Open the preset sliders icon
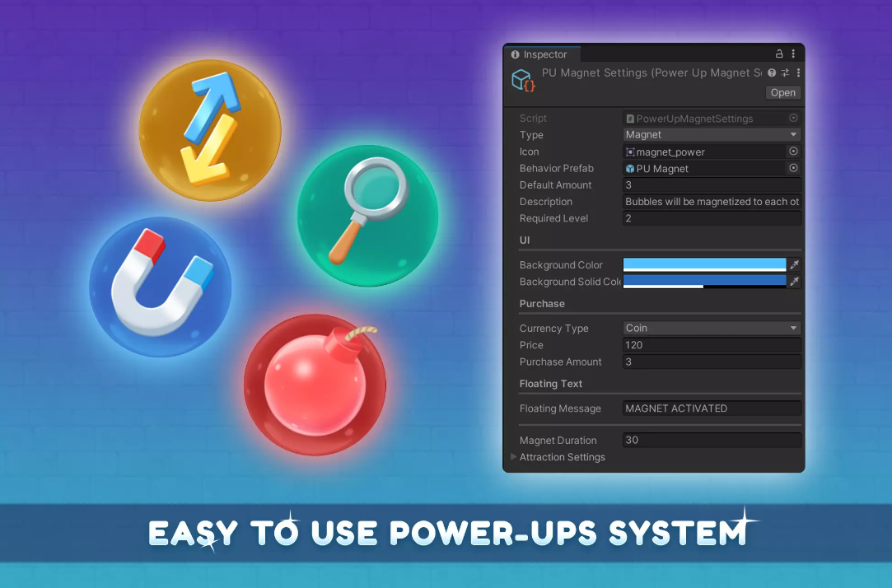 [x=785, y=73]
